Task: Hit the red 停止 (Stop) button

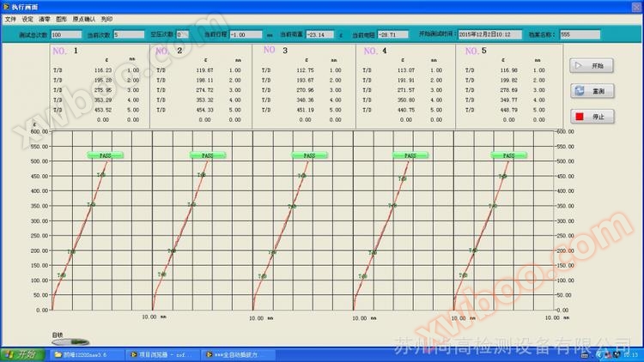Action: (589, 116)
